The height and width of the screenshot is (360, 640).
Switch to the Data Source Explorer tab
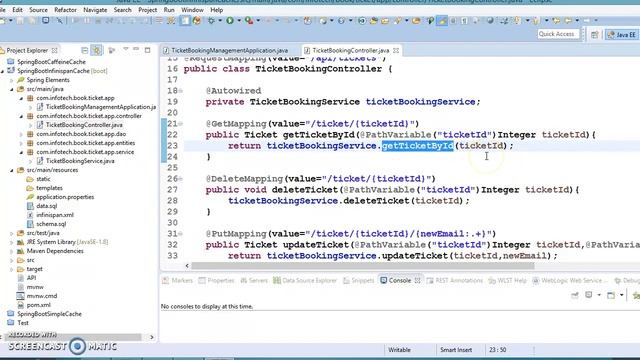pyautogui.click(x=305, y=280)
